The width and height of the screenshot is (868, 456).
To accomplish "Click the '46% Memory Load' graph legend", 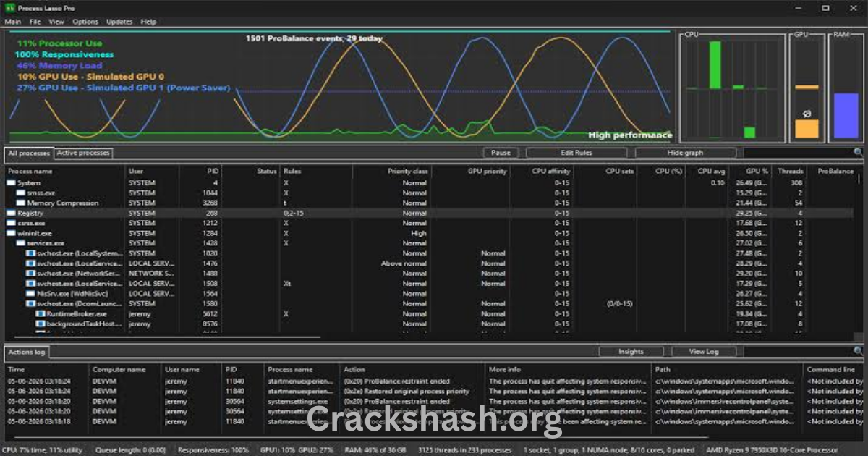I will coord(59,65).
